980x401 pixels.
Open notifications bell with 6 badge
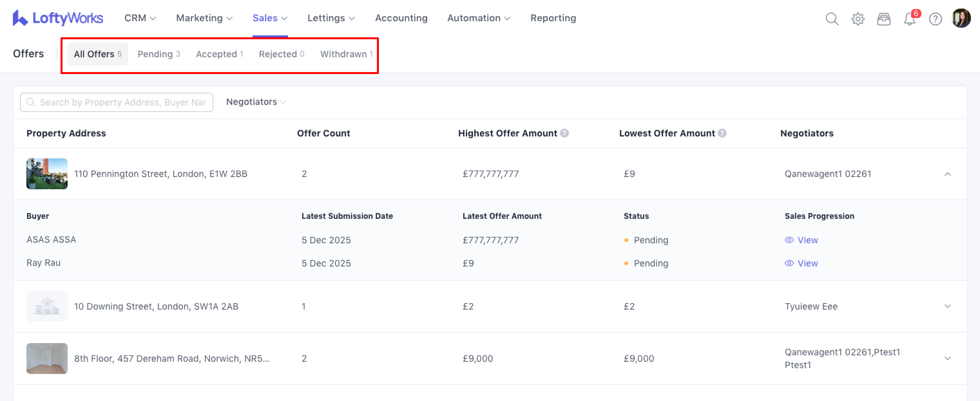(x=909, y=19)
